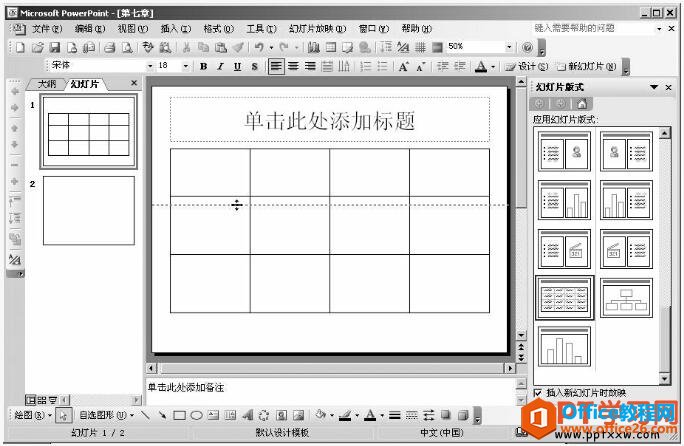The width and height of the screenshot is (684, 446).
Task: Open the 视图 menu
Action: 133,29
